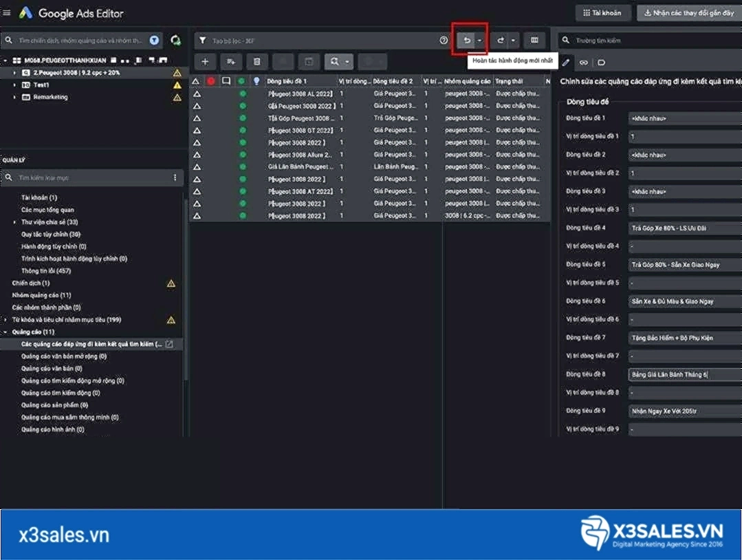Click the plus add ad button
742x560 pixels.
(x=205, y=61)
